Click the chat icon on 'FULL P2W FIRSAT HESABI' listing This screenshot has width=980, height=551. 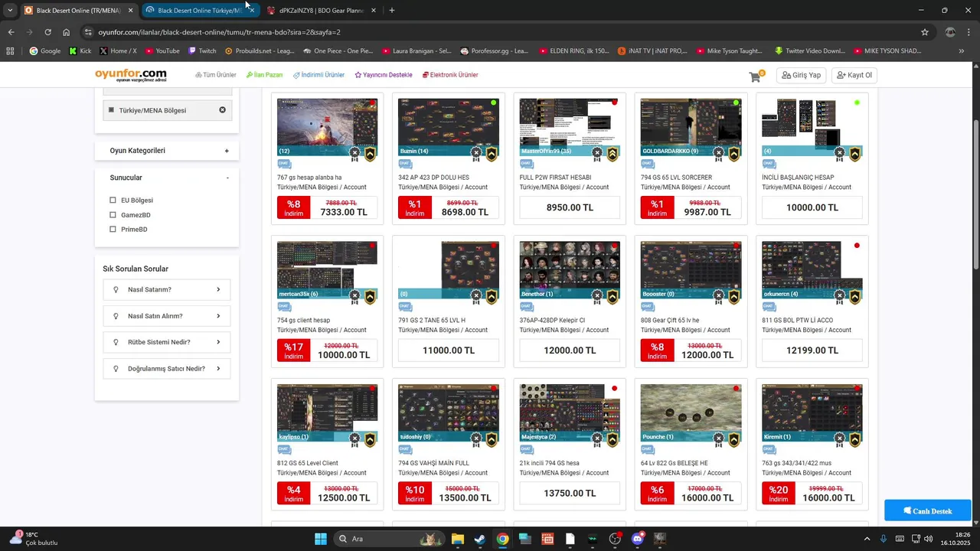(526, 164)
